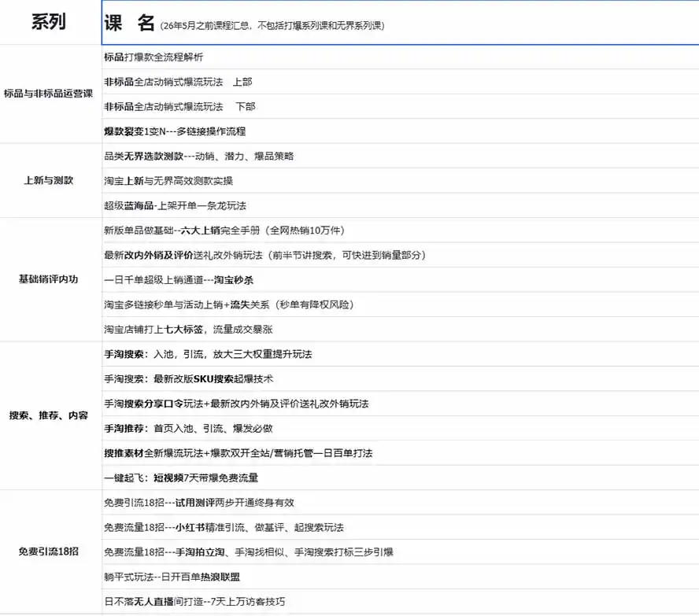
Task: Click the 品类无界选款测款 row
Action: 401,156
